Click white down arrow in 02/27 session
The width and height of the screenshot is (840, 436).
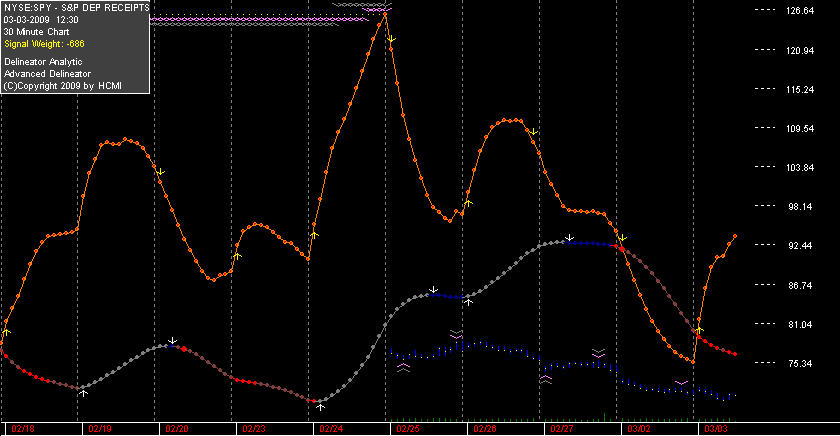[570, 237]
